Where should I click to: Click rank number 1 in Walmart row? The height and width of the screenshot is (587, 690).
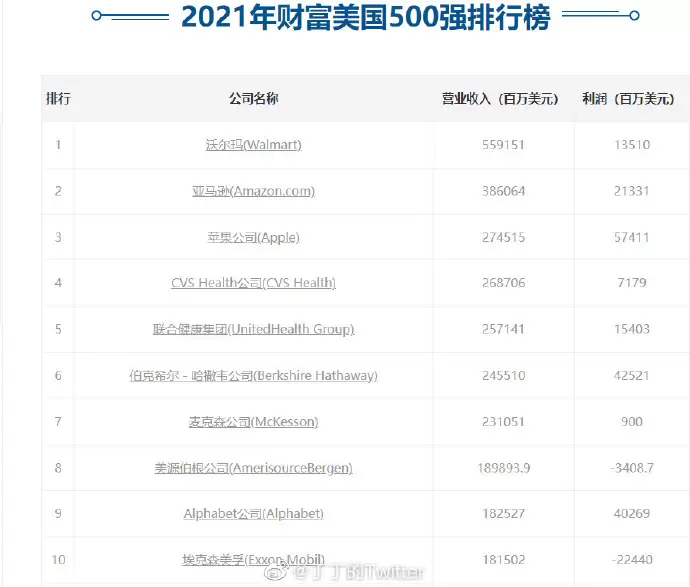(58, 145)
